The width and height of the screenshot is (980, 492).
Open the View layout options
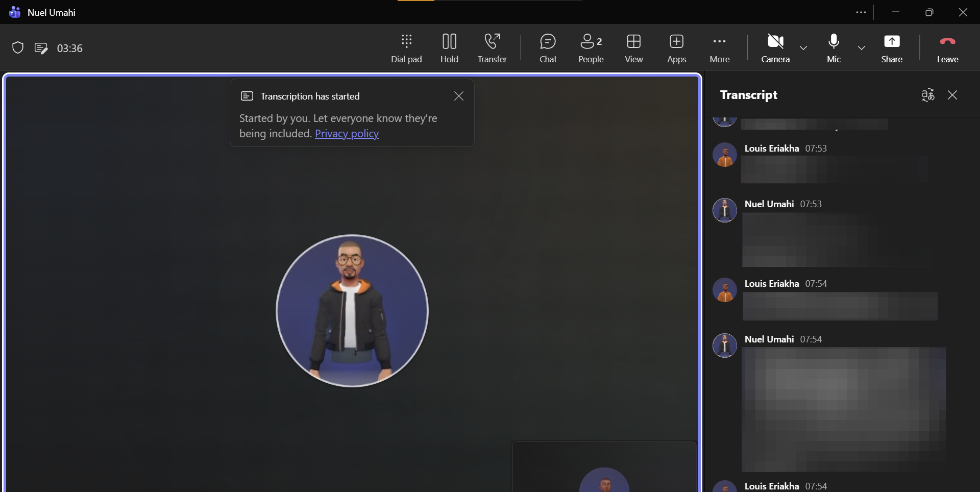click(633, 48)
